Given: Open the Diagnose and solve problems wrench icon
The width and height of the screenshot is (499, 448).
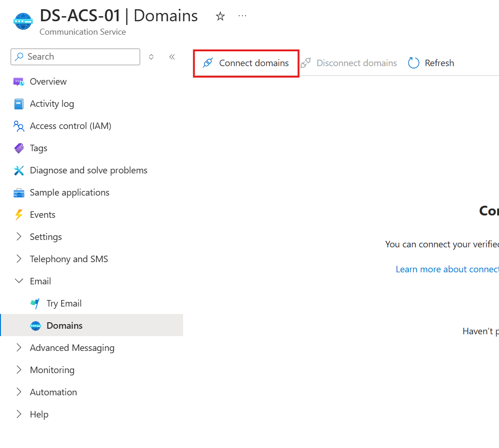Looking at the screenshot, I should [18, 171].
